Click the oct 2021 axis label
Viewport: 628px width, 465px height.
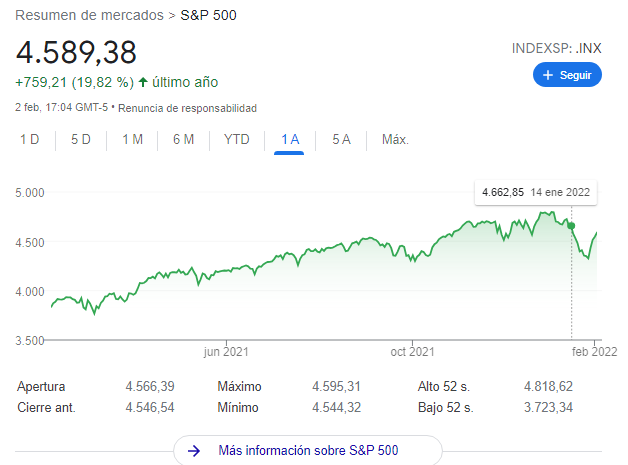pyautogui.click(x=412, y=351)
